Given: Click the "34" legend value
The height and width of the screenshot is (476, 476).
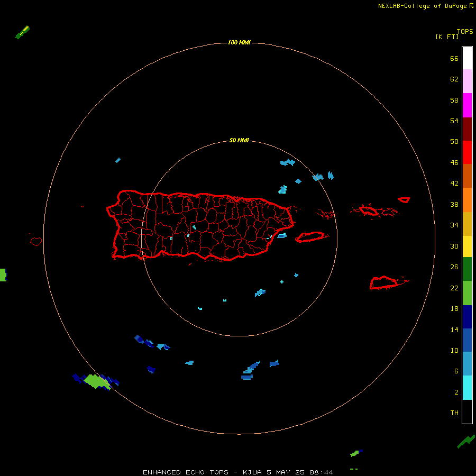Looking at the screenshot, I should coord(454,225).
